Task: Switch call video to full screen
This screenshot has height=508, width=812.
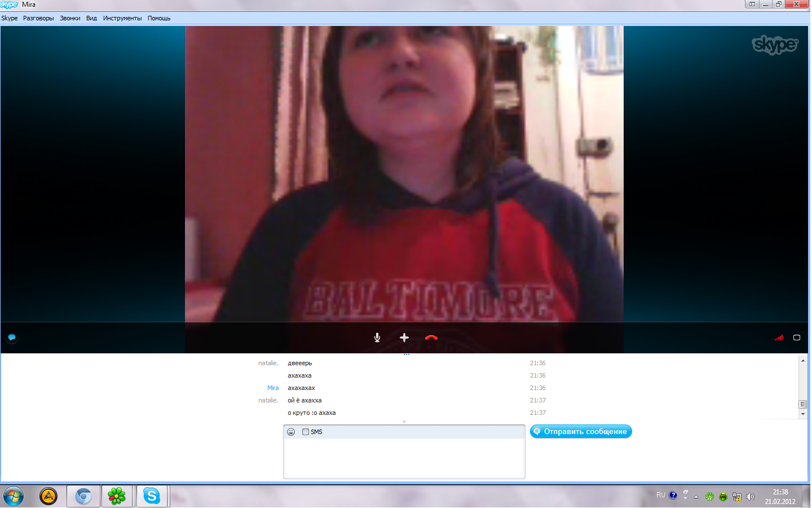Action: (797, 338)
